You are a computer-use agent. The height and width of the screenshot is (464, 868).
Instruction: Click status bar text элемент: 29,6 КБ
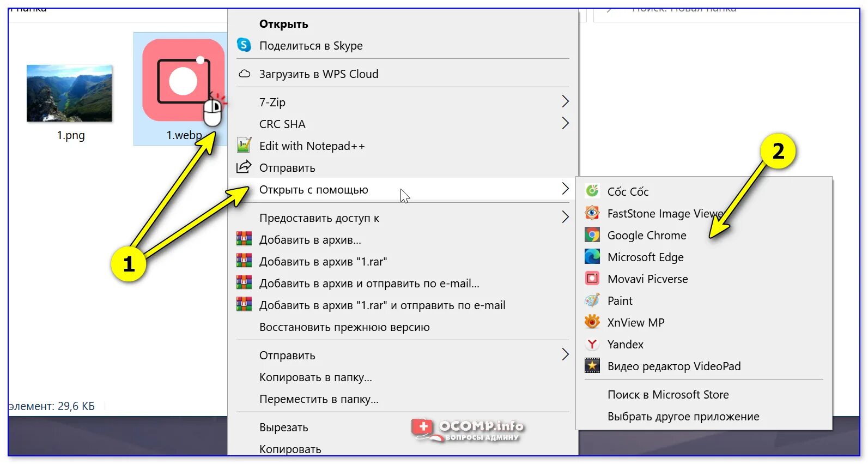(52, 406)
